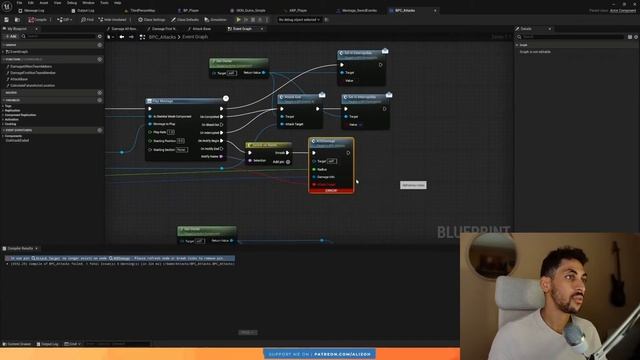The width and height of the screenshot is (640, 360).
Task: Select the AttackBase function
Action: pyautogui.click(x=19, y=79)
